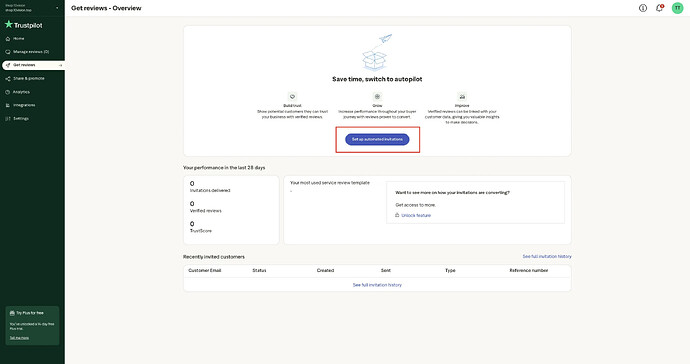Click the Trustpilot star logo

pos(8,24)
